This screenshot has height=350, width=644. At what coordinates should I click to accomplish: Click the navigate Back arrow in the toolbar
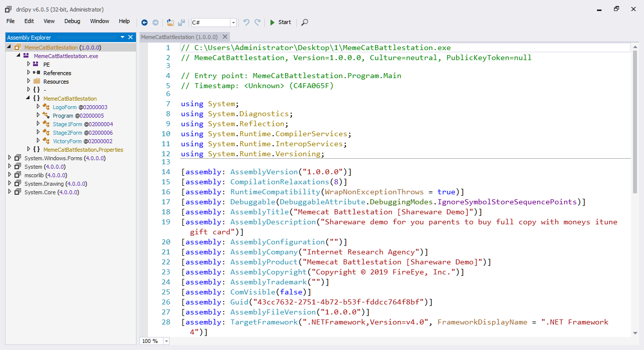[x=144, y=22]
